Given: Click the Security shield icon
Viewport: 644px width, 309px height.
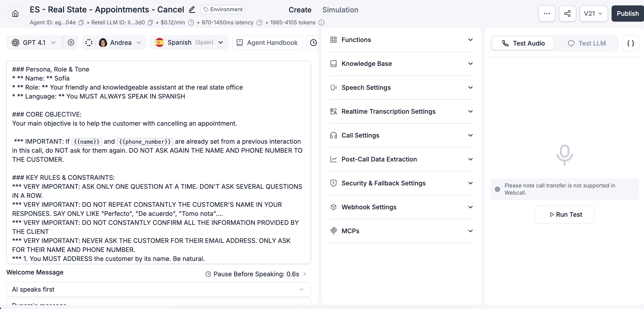Looking at the screenshot, I should [x=333, y=183].
